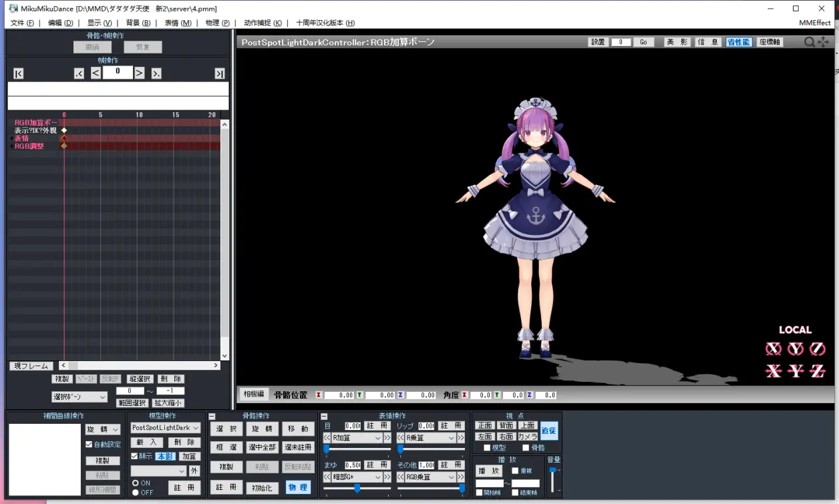
Task: Open PostSpotLightDark model dropdown
Action: (166, 428)
